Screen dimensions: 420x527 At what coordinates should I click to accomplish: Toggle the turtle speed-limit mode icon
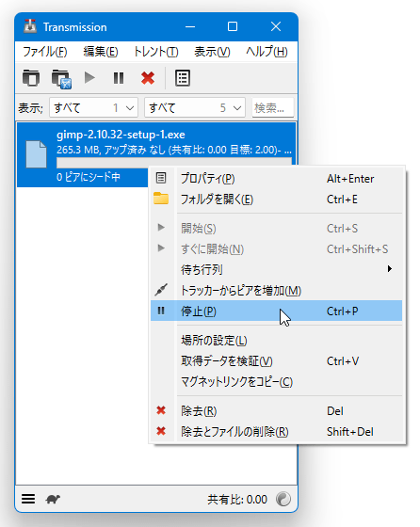point(53,499)
